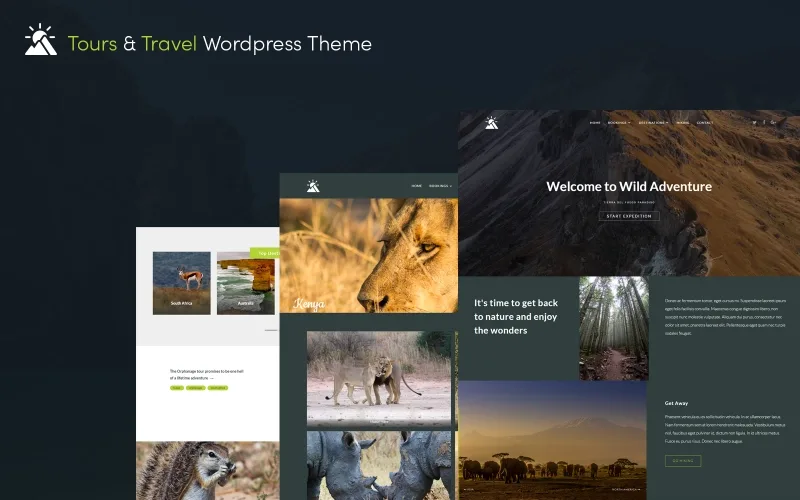This screenshot has height=500, width=800.
Task: Select Home in the Kenya page menu
Action: pyautogui.click(x=416, y=186)
